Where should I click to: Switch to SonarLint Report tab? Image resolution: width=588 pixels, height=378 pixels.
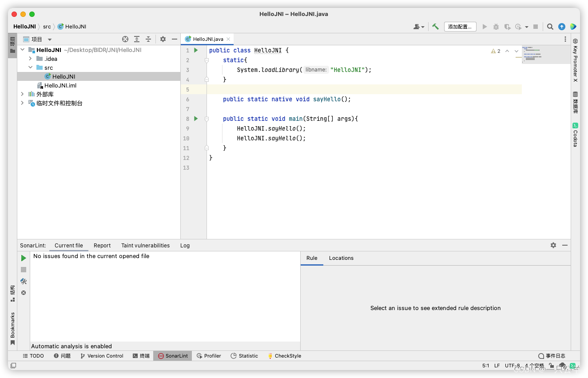(x=102, y=245)
